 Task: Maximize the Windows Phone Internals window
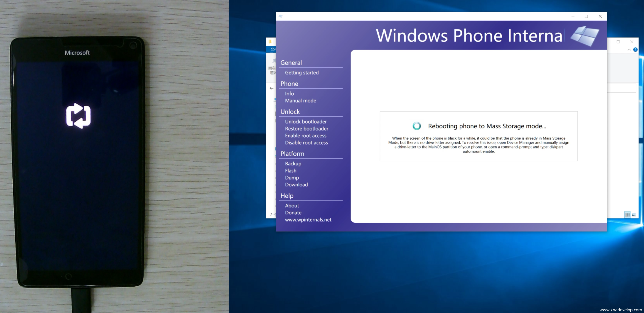586,16
